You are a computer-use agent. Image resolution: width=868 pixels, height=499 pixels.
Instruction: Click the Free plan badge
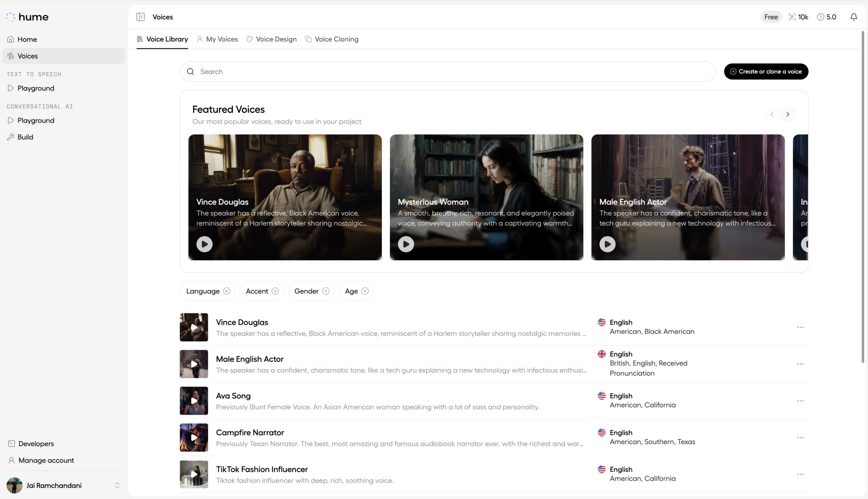771,17
